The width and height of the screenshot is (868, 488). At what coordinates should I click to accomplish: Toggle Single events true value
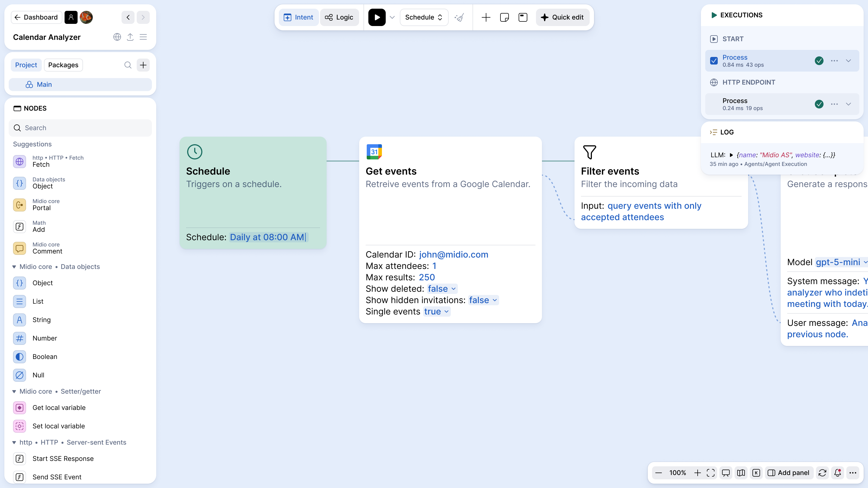pos(436,312)
